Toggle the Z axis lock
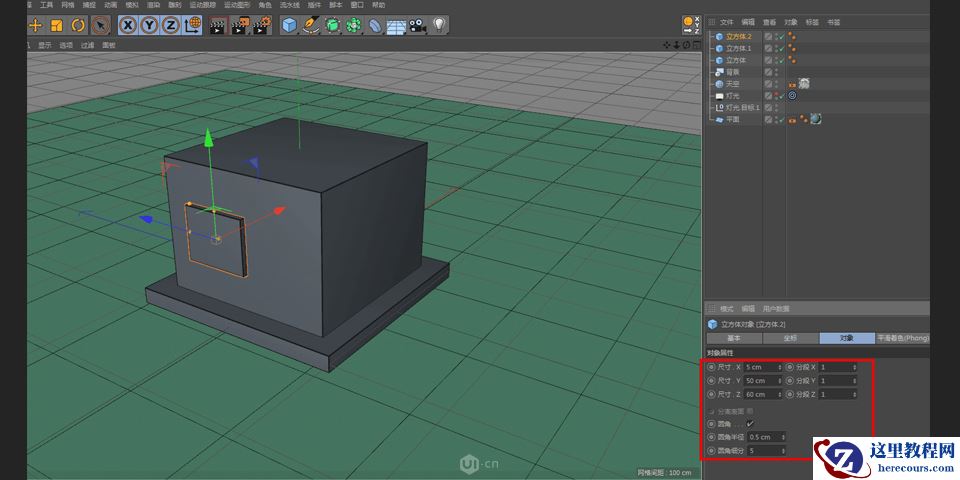The height and width of the screenshot is (480, 960). pos(170,25)
